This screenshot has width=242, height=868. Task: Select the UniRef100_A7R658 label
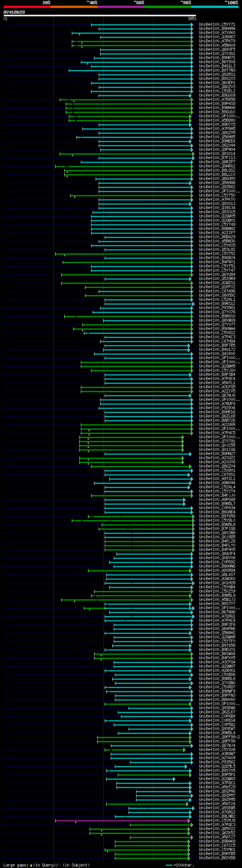217,99
